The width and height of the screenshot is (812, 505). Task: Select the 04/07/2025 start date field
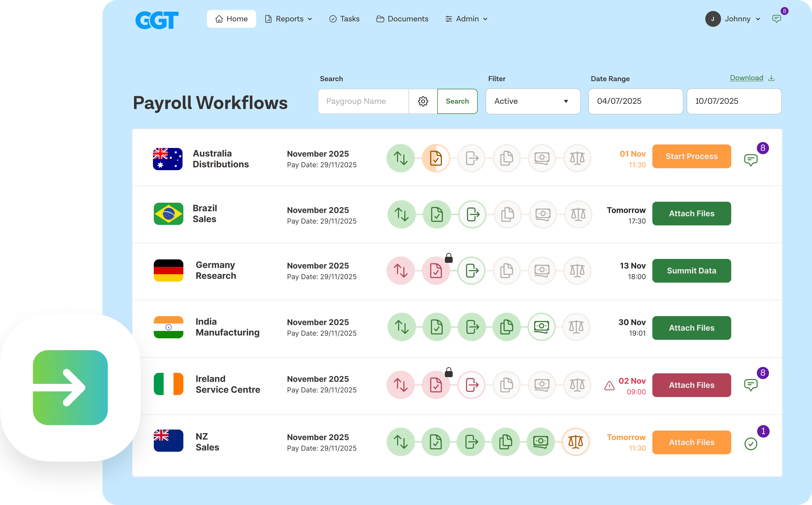tap(636, 101)
